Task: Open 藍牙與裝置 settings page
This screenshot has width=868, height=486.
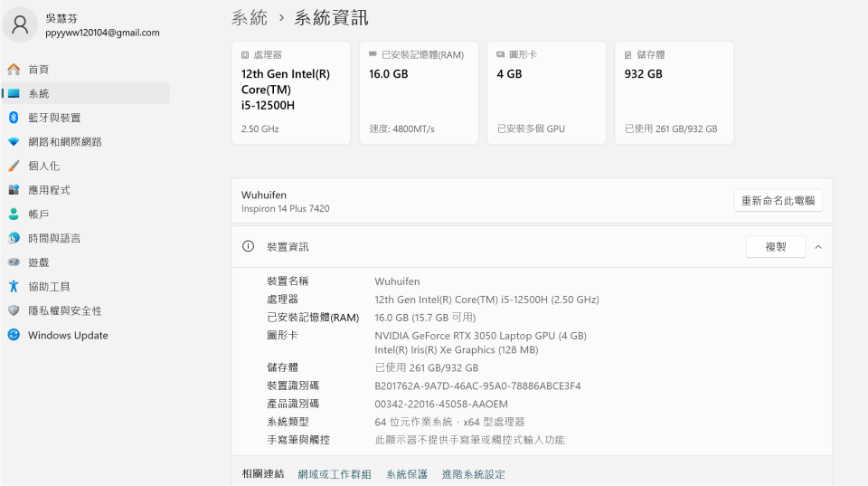Action: point(86,118)
